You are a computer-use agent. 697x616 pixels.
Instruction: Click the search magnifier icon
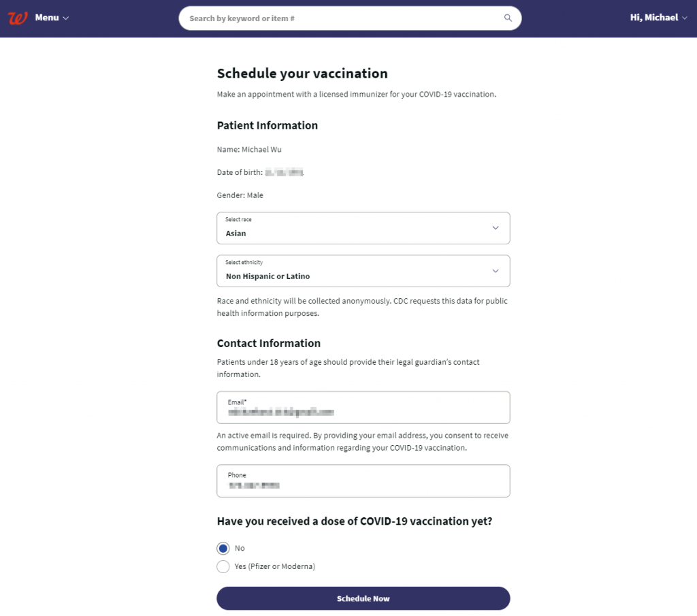pyautogui.click(x=508, y=18)
